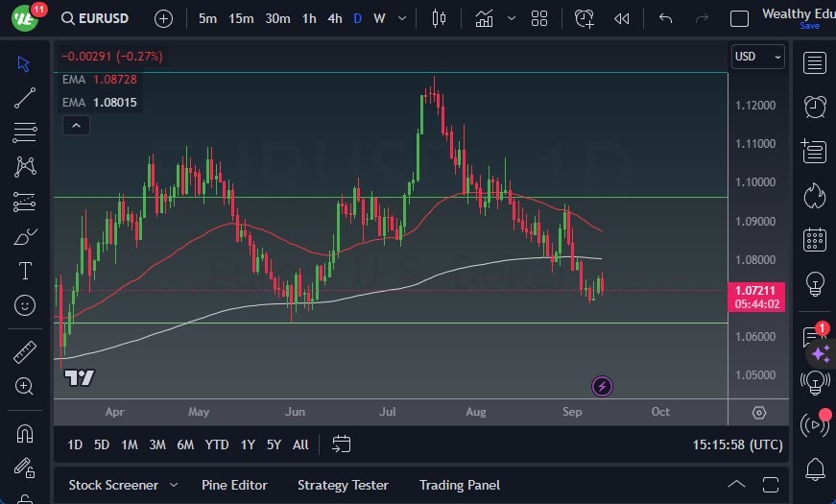Open the USD currency dropdown
836x504 pixels.
tap(757, 57)
